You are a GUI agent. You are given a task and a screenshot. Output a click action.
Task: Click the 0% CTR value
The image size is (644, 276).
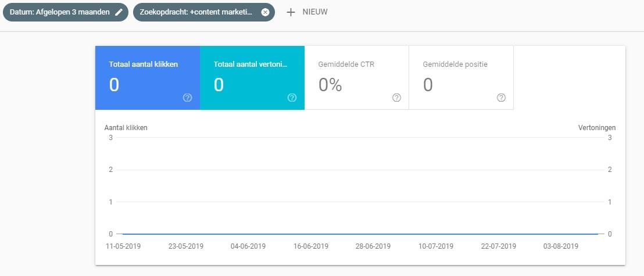tap(330, 85)
